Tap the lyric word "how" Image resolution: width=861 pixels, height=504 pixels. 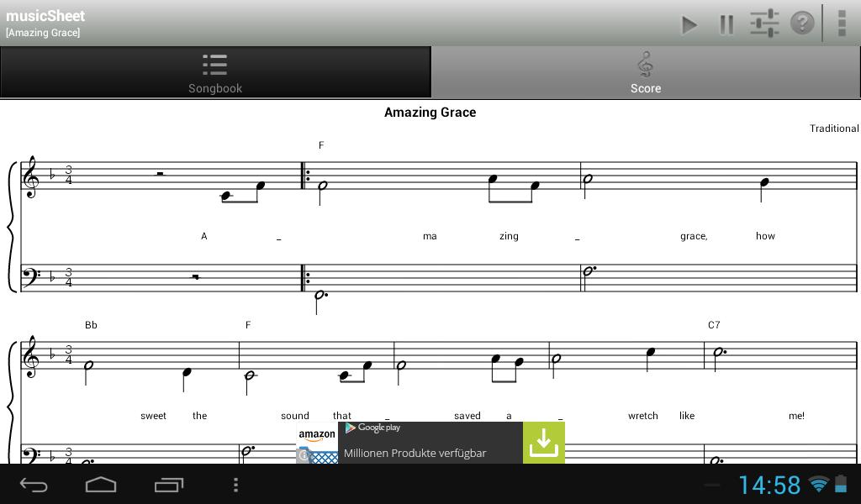765,236
